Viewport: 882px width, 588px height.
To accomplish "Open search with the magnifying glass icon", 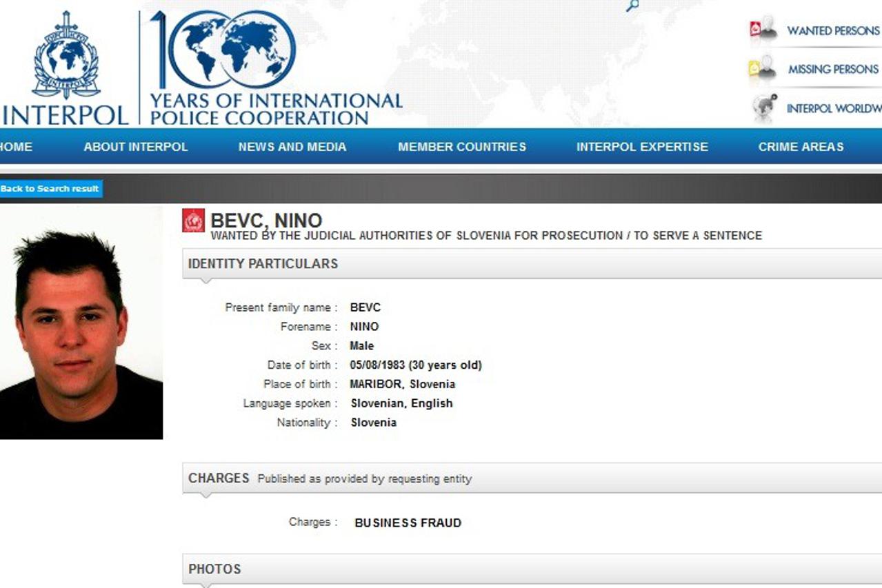I will 632,6.
